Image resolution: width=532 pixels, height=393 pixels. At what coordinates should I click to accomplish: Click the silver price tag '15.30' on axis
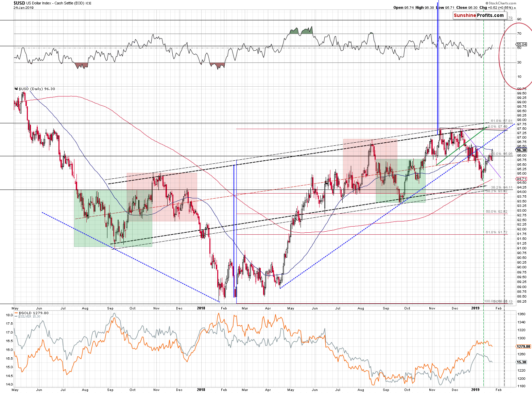point(521,362)
